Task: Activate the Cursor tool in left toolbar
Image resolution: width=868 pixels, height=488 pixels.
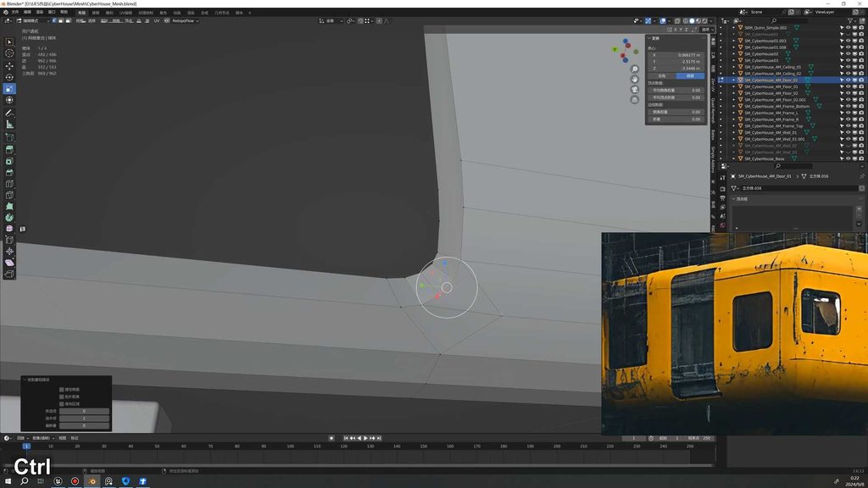Action: click(x=9, y=53)
